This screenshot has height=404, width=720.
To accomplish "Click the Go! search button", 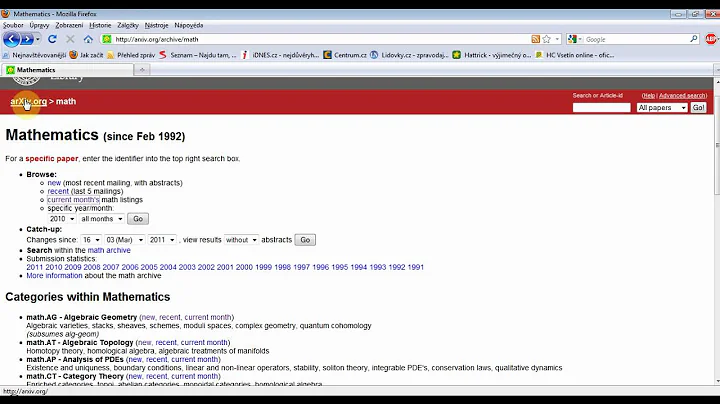I will coord(698,107).
